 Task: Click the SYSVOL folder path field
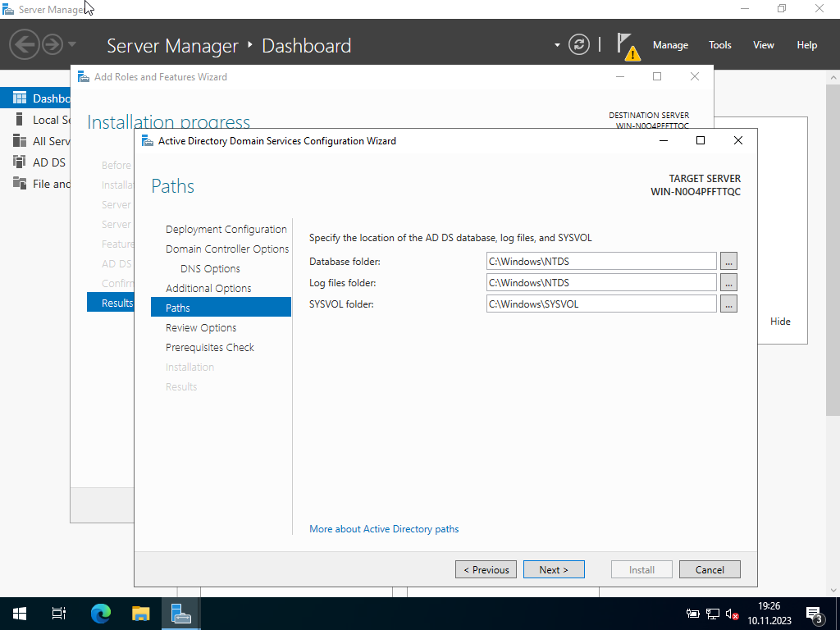pos(601,304)
